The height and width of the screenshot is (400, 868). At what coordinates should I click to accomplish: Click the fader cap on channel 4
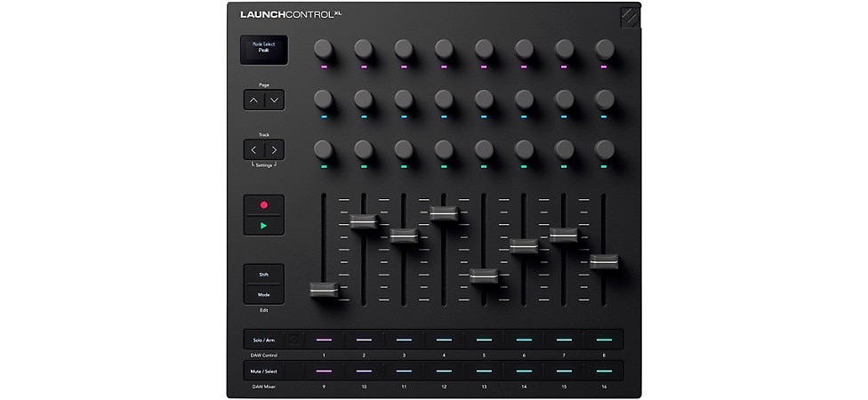pyautogui.click(x=444, y=213)
